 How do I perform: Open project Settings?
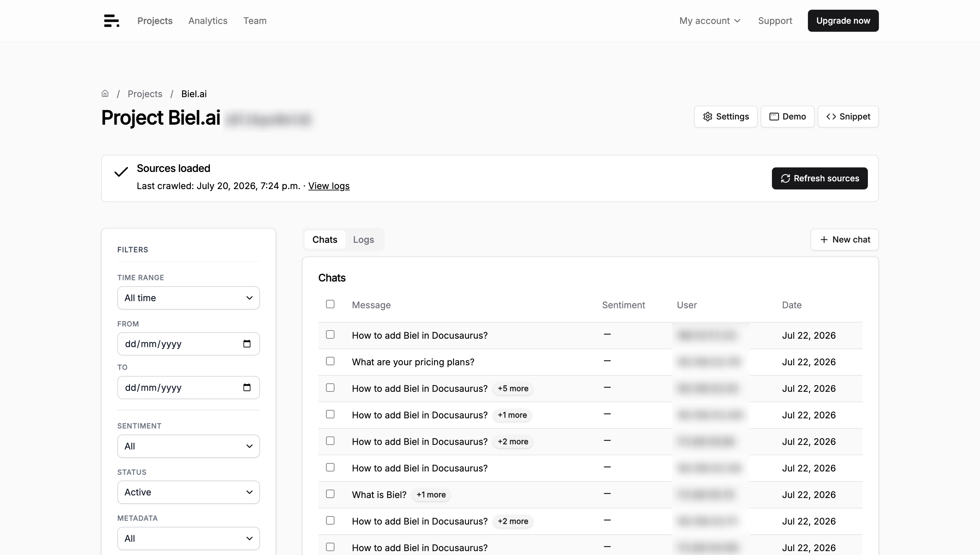click(726, 117)
